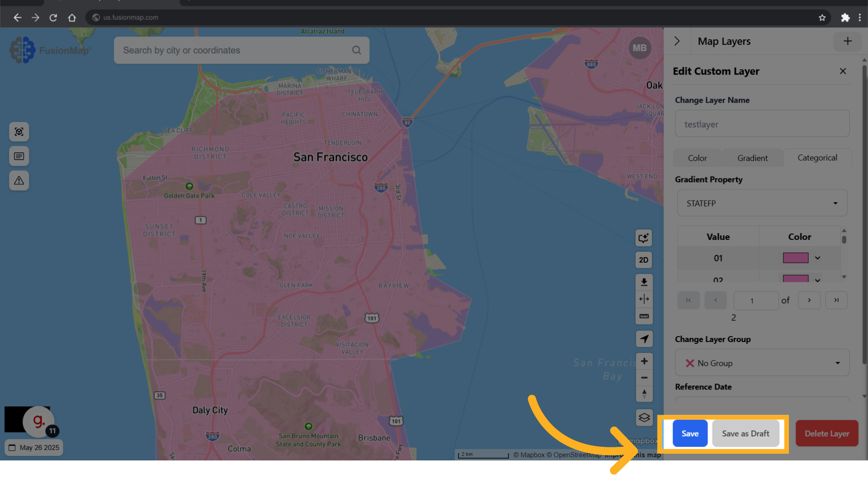Click the browser forward arrow

(x=35, y=18)
